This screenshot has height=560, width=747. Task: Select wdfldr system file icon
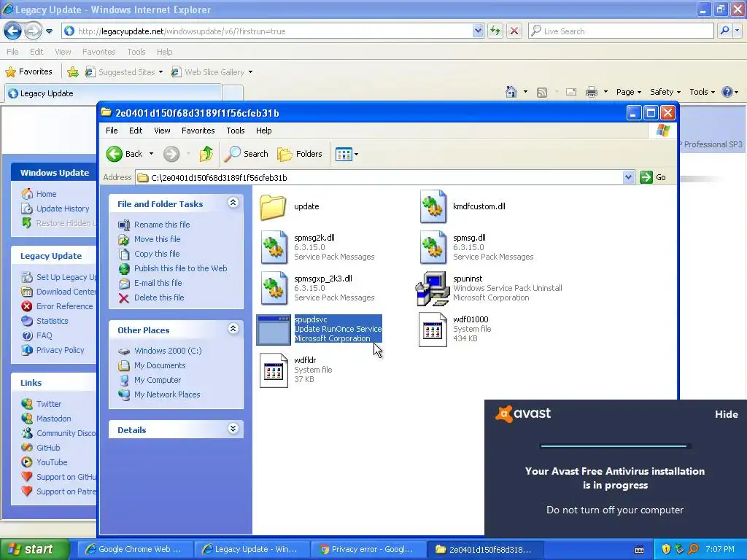[x=274, y=370]
